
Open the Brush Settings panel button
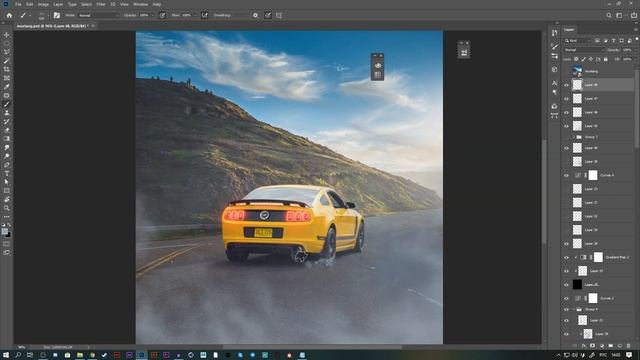(57, 15)
